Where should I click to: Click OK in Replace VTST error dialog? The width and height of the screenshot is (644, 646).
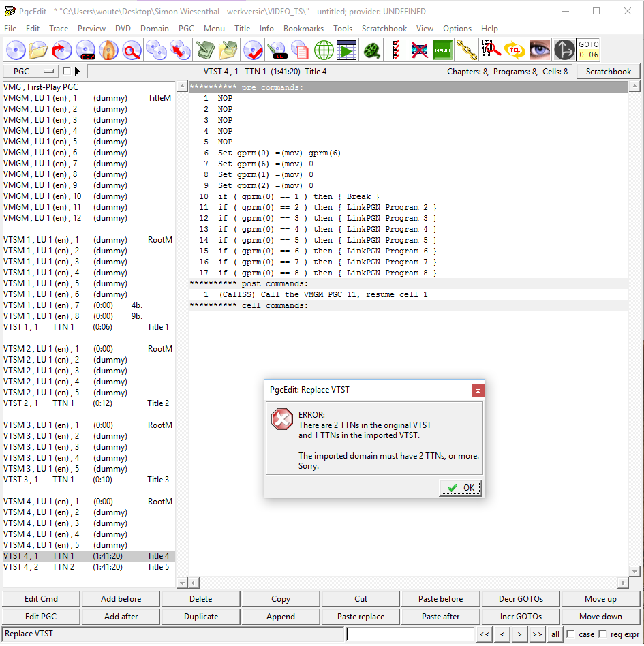tap(461, 488)
